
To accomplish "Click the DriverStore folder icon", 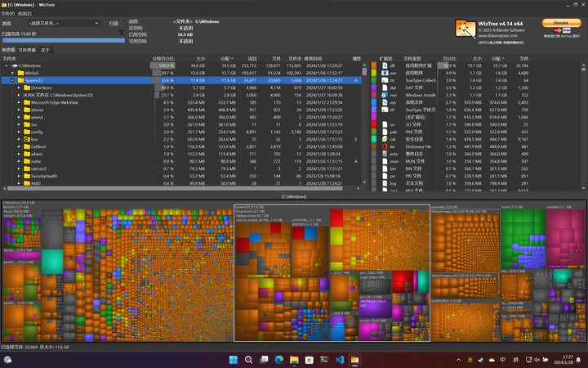I will tap(25, 88).
